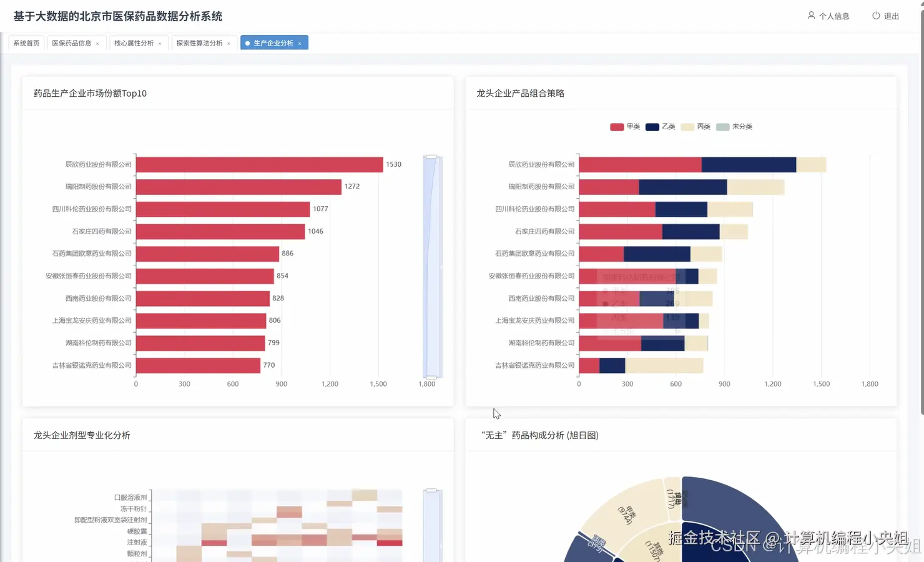Click the 口服溶液剂 heatmap row label

(130, 498)
